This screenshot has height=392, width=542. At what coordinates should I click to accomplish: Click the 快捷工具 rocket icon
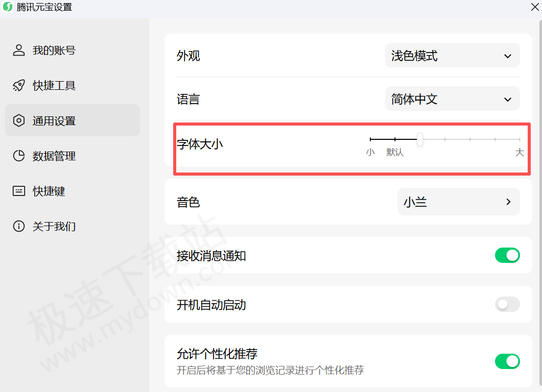click(x=18, y=85)
